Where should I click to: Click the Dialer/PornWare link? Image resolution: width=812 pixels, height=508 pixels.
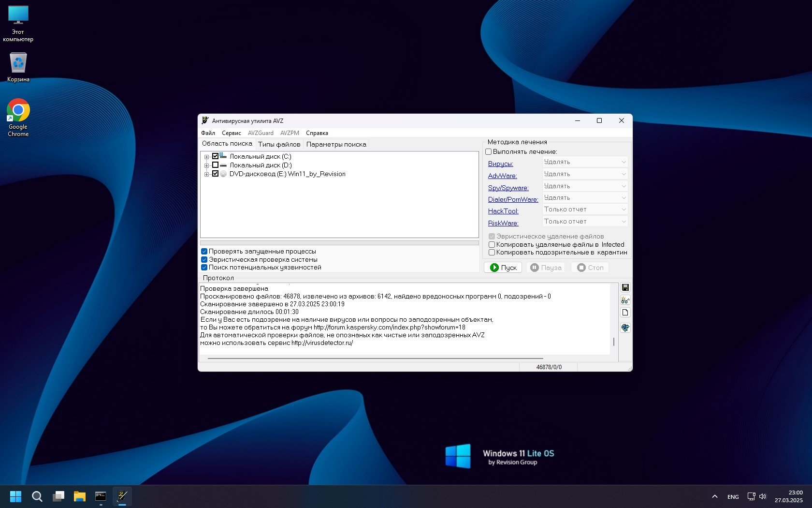[x=513, y=200]
